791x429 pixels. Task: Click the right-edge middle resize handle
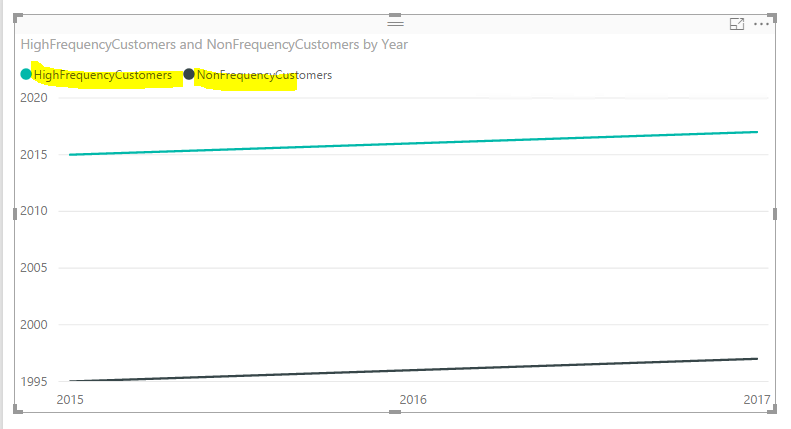click(x=775, y=214)
